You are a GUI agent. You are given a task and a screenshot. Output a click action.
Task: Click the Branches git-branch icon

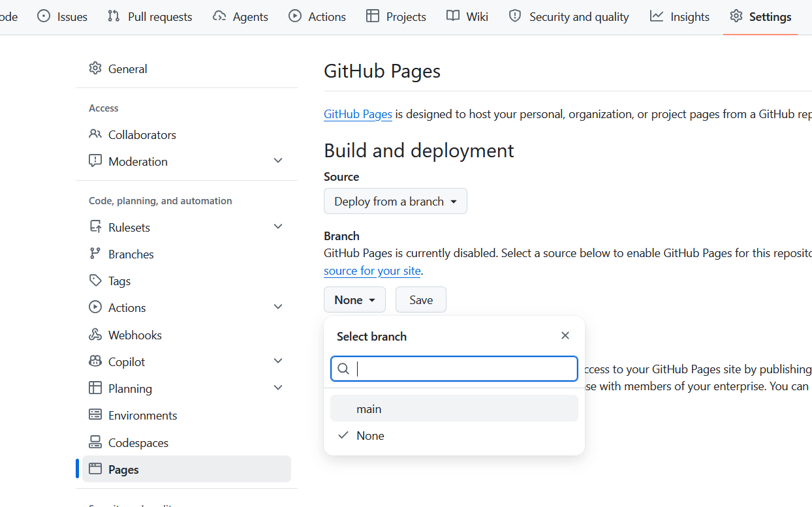click(x=95, y=253)
